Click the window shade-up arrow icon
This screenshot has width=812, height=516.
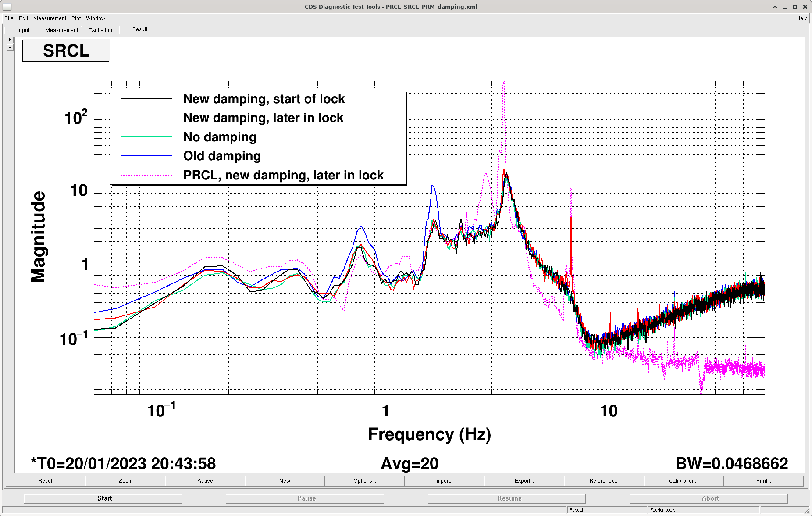[775, 7]
